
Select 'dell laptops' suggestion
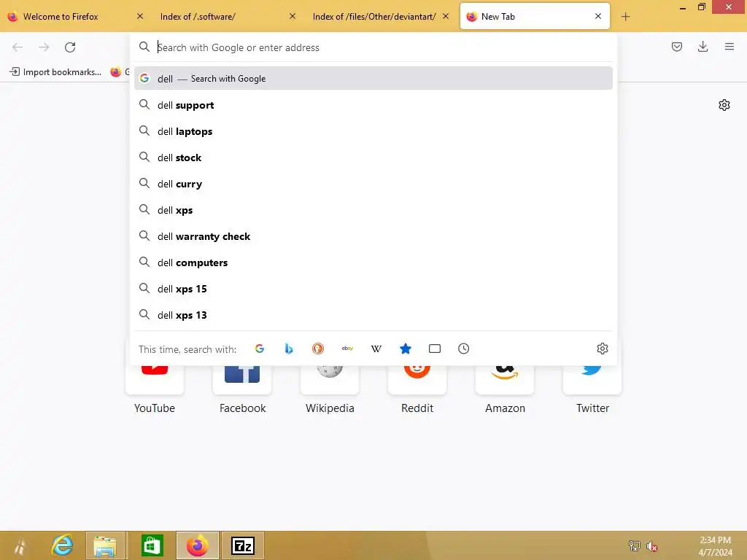click(373, 131)
